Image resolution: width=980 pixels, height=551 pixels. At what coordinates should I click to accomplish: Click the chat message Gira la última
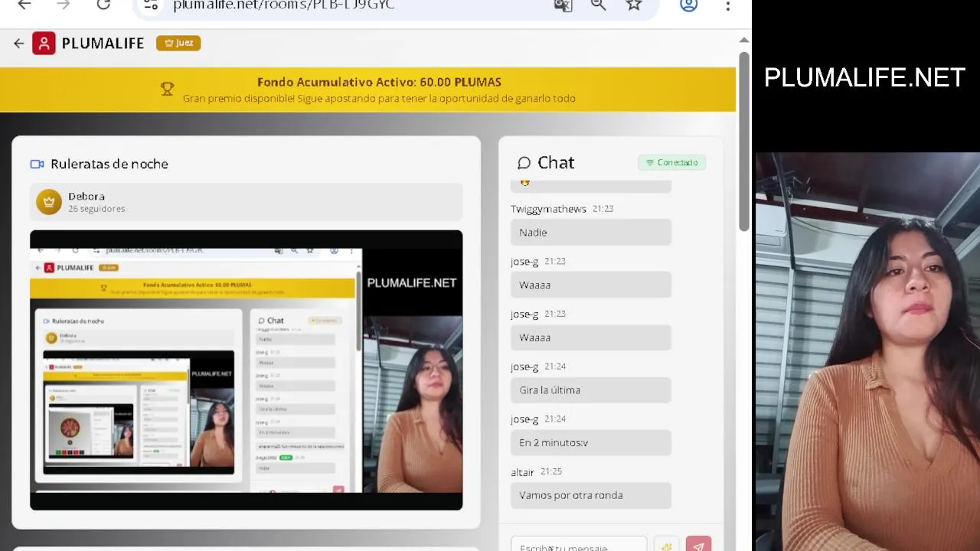[591, 390]
